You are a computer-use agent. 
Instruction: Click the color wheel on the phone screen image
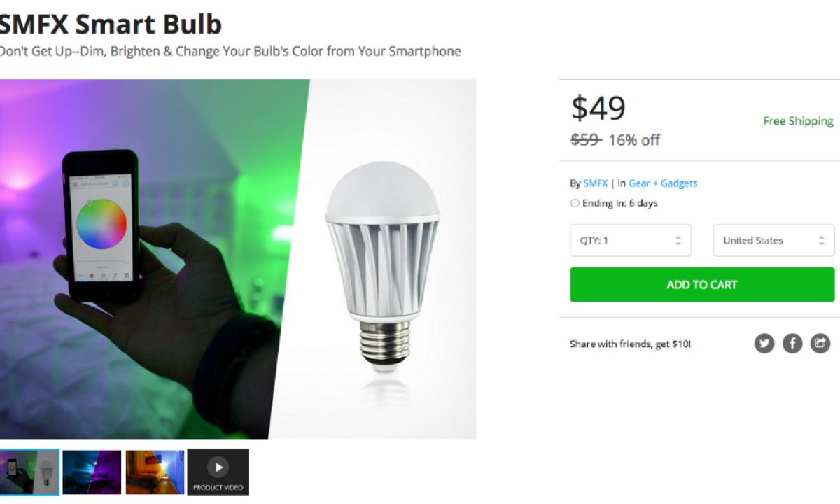(102, 224)
